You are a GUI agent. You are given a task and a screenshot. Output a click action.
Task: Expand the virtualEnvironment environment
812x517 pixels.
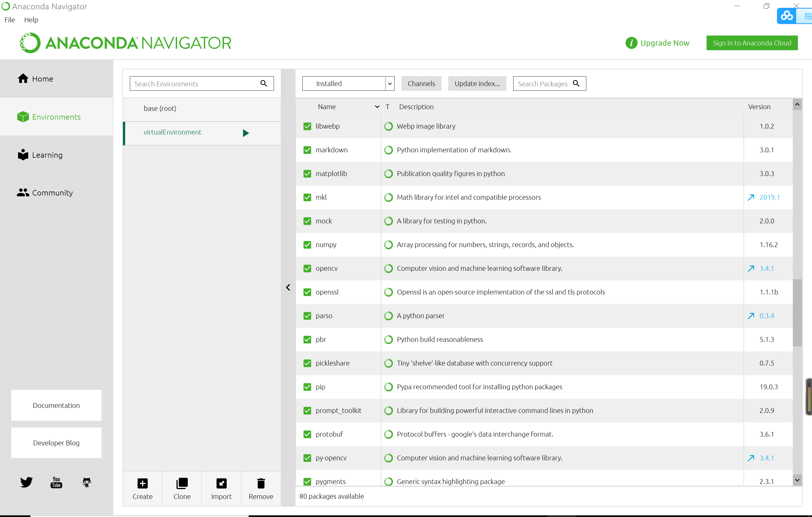coord(246,132)
